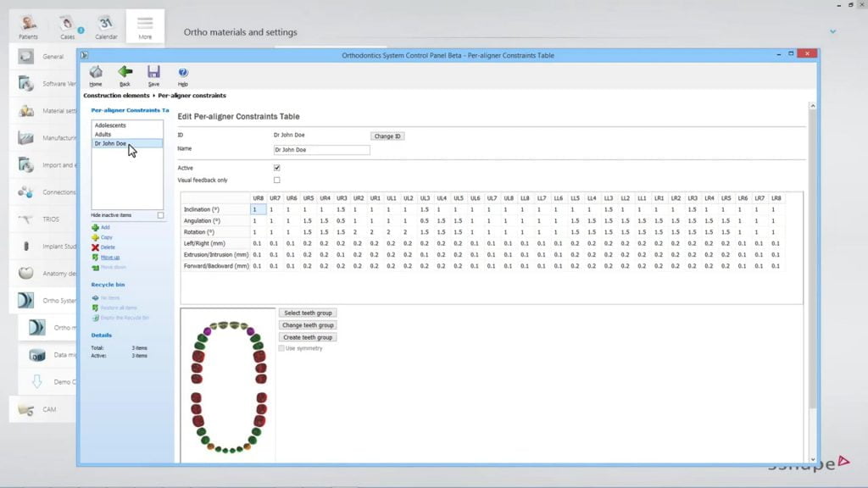Toggle Hide inactive items checkbox
The image size is (868, 488).
click(x=160, y=215)
